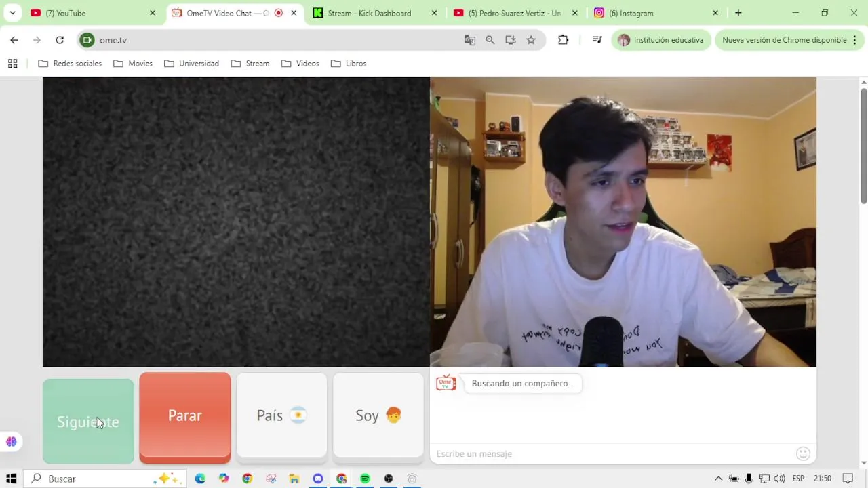Viewport: 868px width, 488px height.
Task: Open the apps grid in bookmarks bar
Action: (x=12, y=64)
